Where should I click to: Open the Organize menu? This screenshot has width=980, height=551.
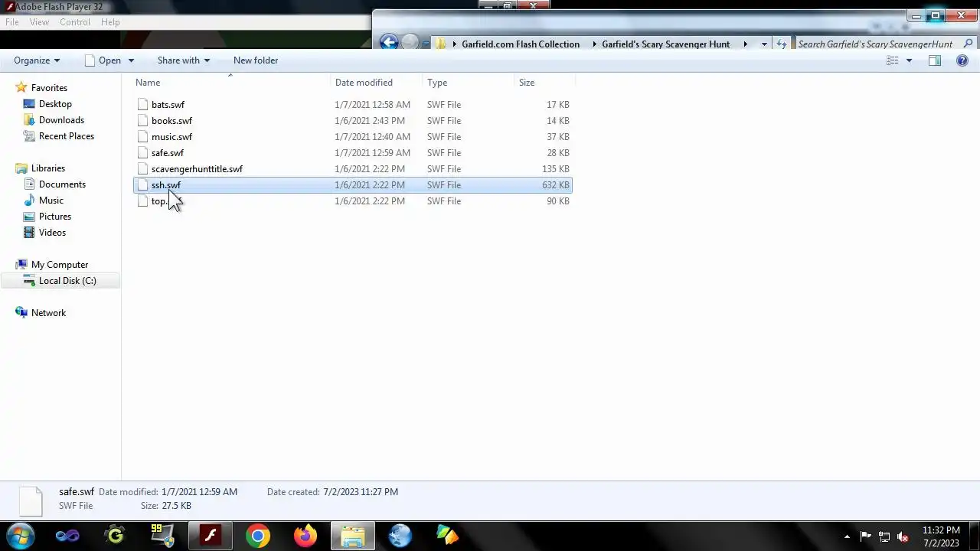click(x=37, y=60)
